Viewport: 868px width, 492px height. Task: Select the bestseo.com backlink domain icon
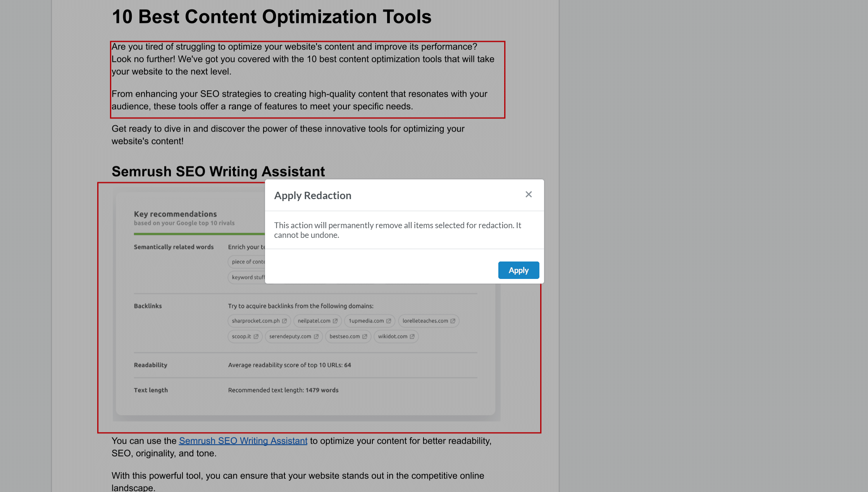[x=363, y=336]
